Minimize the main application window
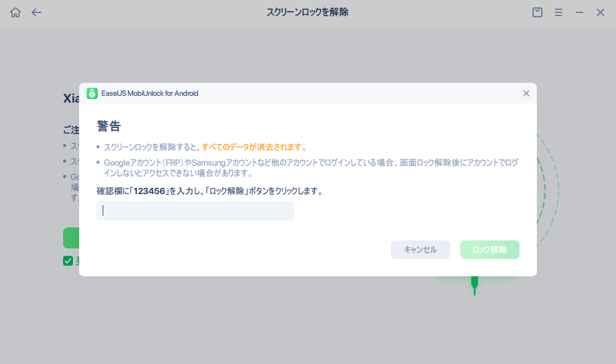Image resolution: width=616 pixels, height=364 pixels. tap(580, 12)
